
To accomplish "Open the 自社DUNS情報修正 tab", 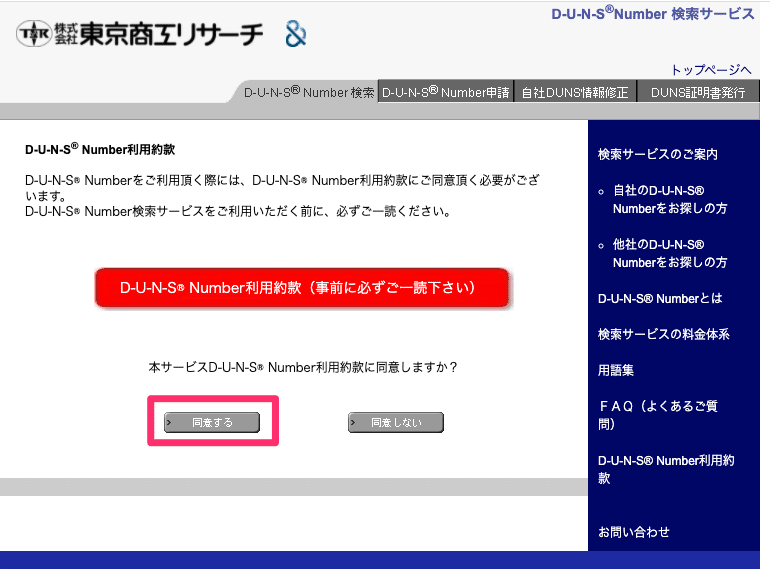I will (x=575, y=92).
